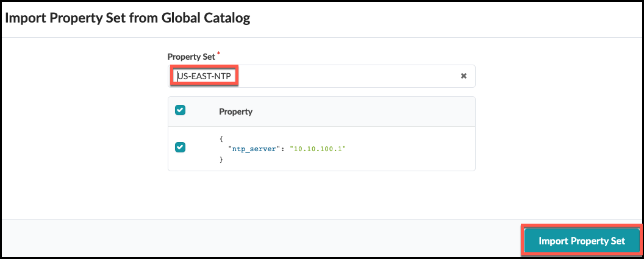This screenshot has width=644, height=259.
Task: Click the "10.10.100.1" value in the JSON
Action: click(318, 149)
